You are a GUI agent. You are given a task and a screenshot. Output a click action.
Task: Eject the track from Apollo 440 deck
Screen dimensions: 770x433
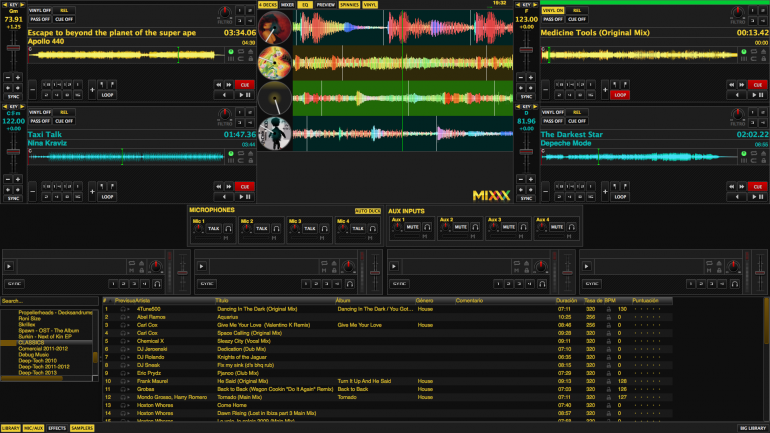[250, 51]
